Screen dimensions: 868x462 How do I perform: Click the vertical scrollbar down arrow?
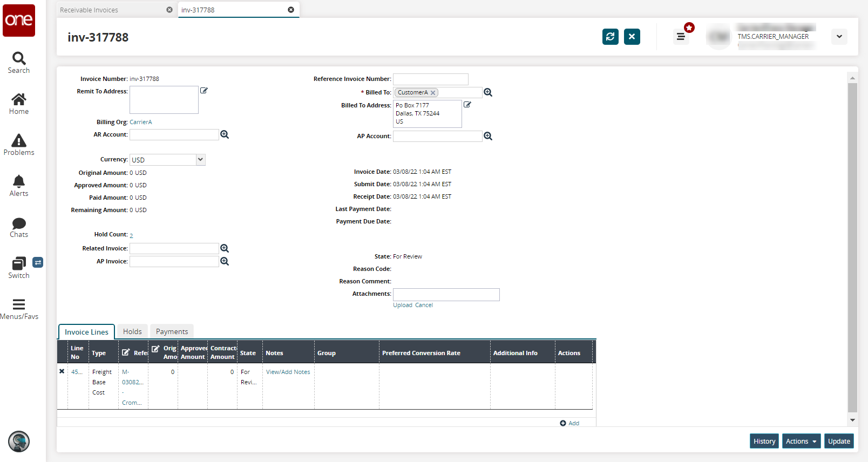pyautogui.click(x=852, y=420)
